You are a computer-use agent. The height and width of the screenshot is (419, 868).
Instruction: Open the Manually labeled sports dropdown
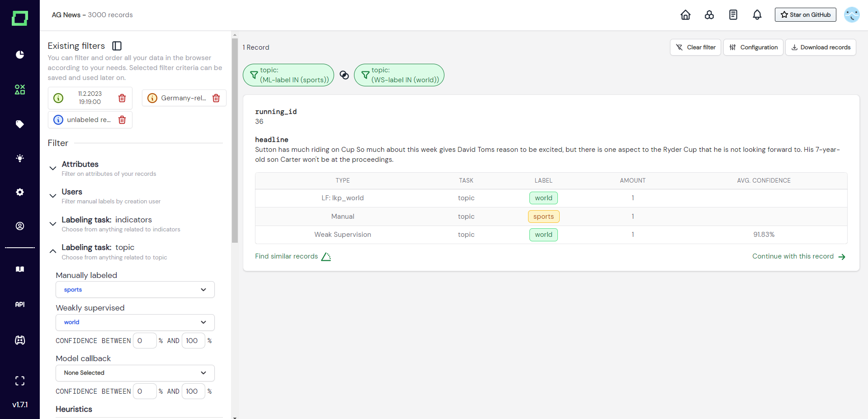135,290
